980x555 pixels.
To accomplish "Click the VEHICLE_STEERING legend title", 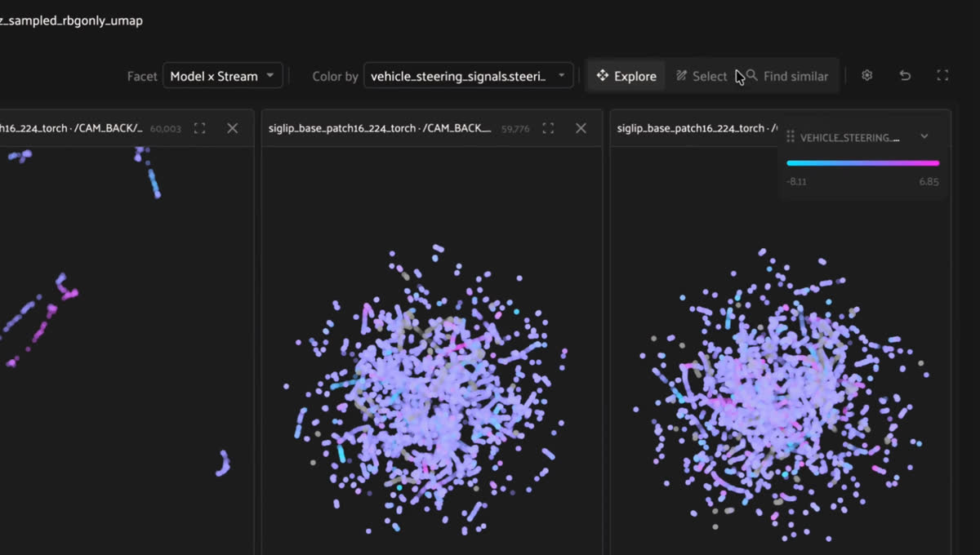I will point(849,137).
